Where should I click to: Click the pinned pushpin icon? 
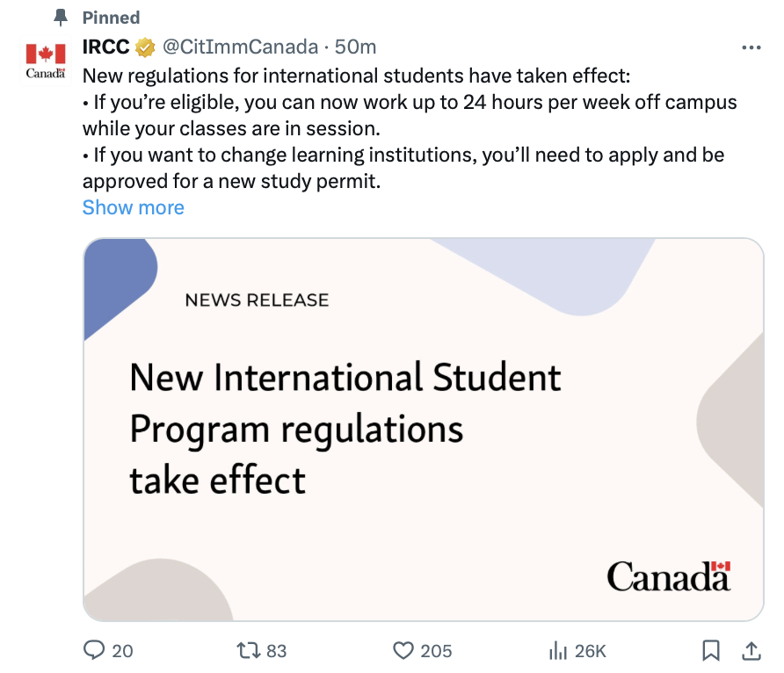click(x=60, y=17)
